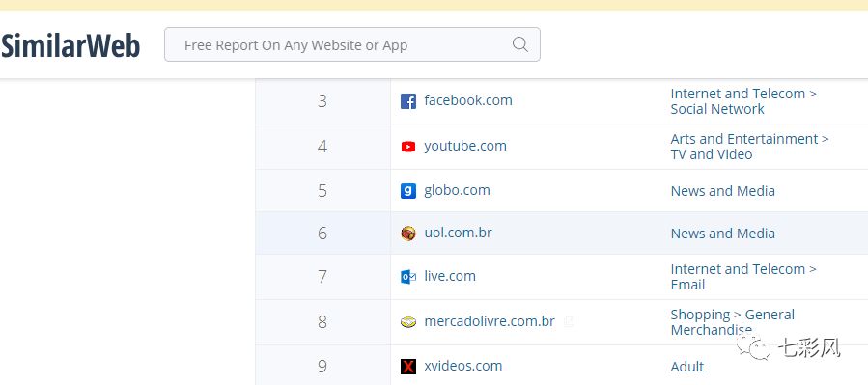
Task: Click the YouTube play icon
Action: pyautogui.click(x=408, y=147)
